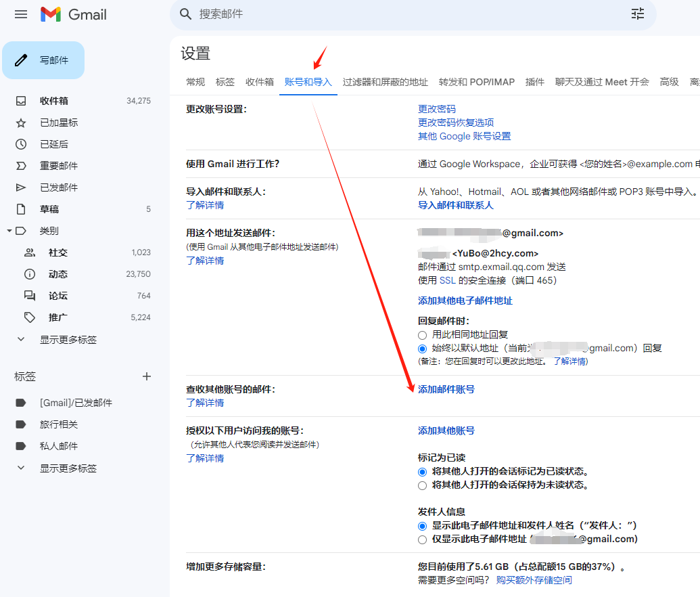The width and height of the screenshot is (700, 597).
Task: Click 添加其他账号 link
Action: (x=446, y=430)
